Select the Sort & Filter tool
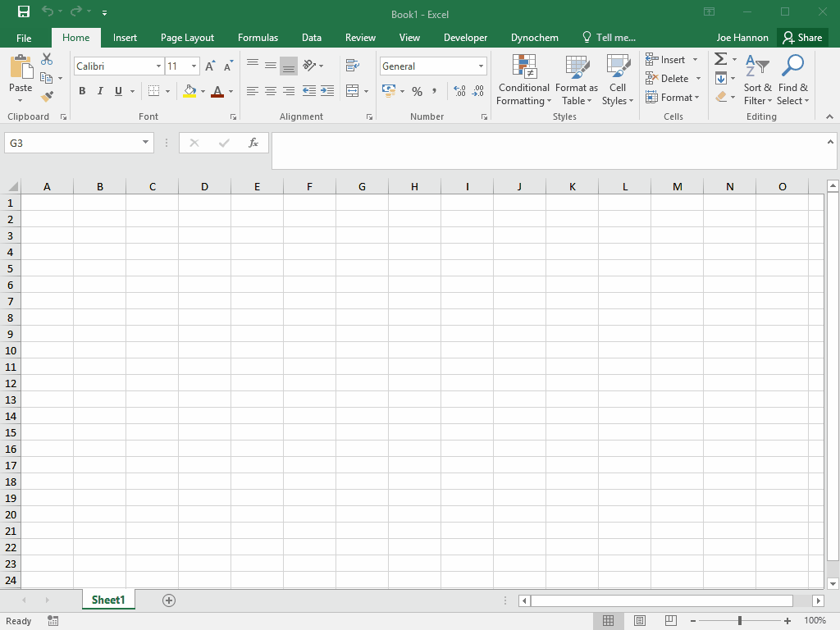The height and width of the screenshot is (630, 840). pyautogui.click(x=756, y=80)
